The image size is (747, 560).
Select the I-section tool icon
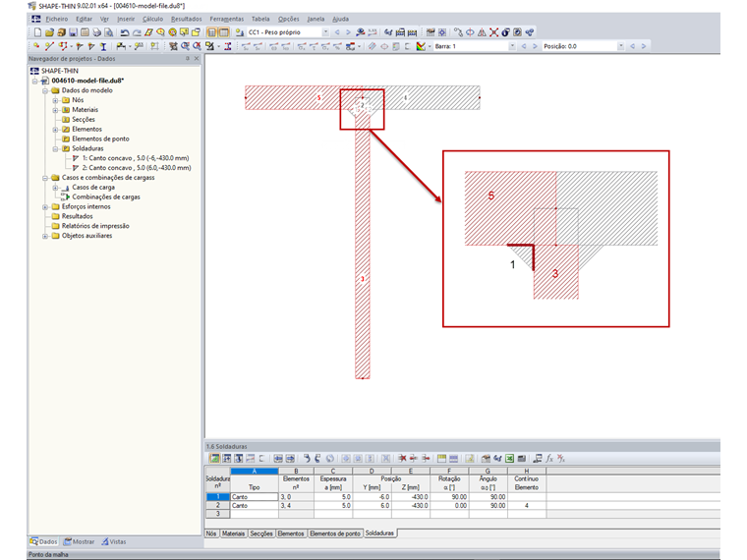point(103,46)
